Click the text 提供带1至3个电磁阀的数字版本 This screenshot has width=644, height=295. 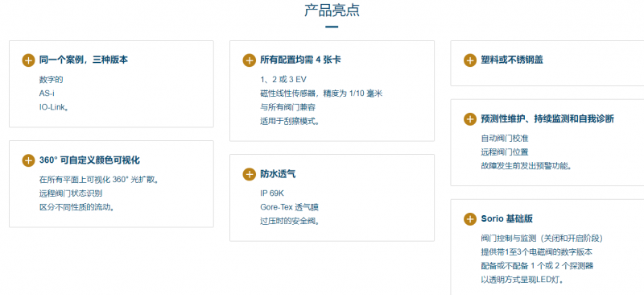[x=537, y=252]
